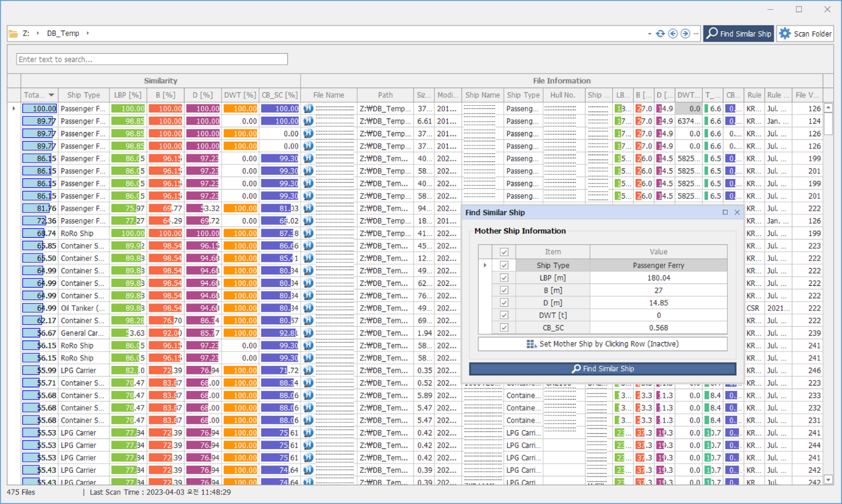Go back using the left arrow icon
Viewport: 842px width, 504px height.
673,34
